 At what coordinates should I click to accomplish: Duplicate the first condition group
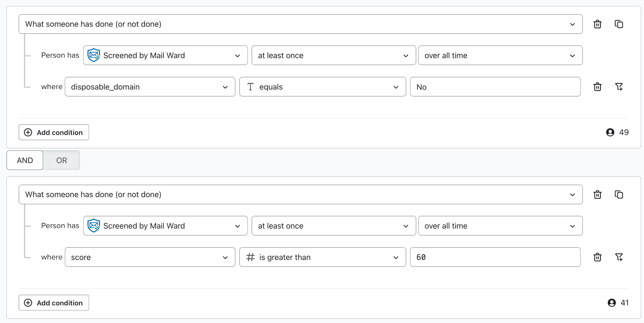[x=619, y=24]
